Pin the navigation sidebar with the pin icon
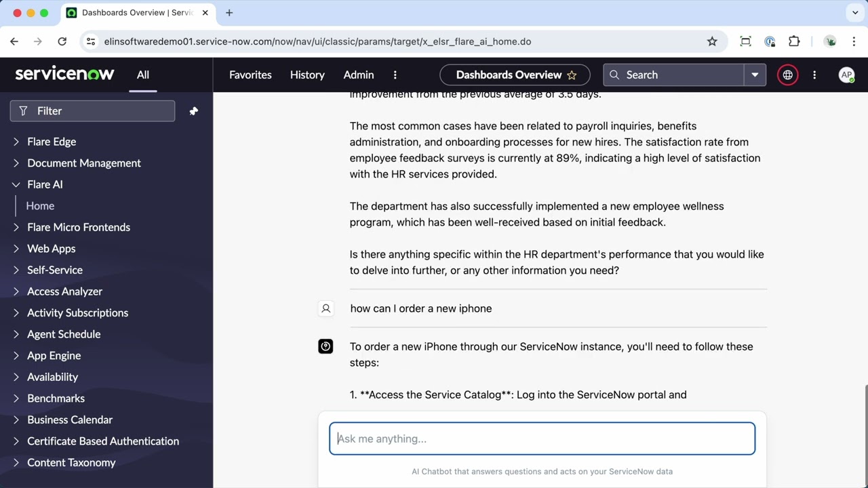The height and width of the screenshot is (488, 868). pos(193,110)
